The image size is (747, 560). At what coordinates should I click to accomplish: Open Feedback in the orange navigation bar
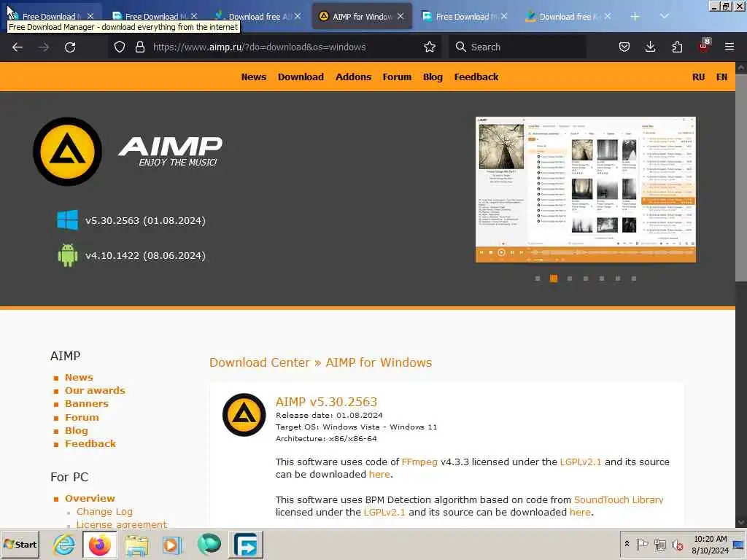(x=476, y=77)
